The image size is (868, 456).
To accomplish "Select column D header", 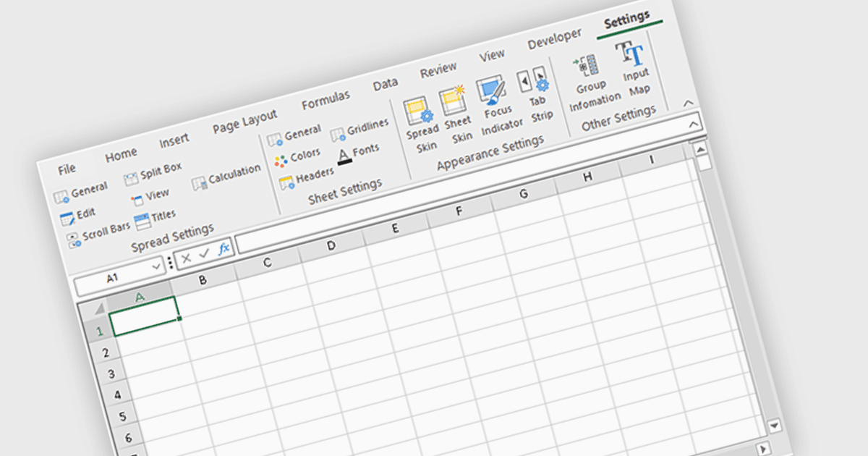I will tap(331, 245).
